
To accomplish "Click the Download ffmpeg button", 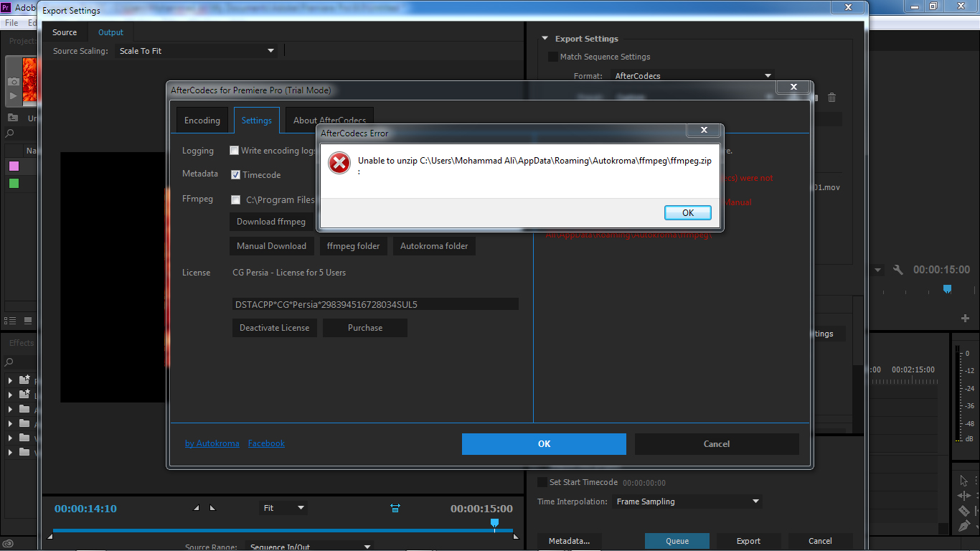I will pos(271,222).
